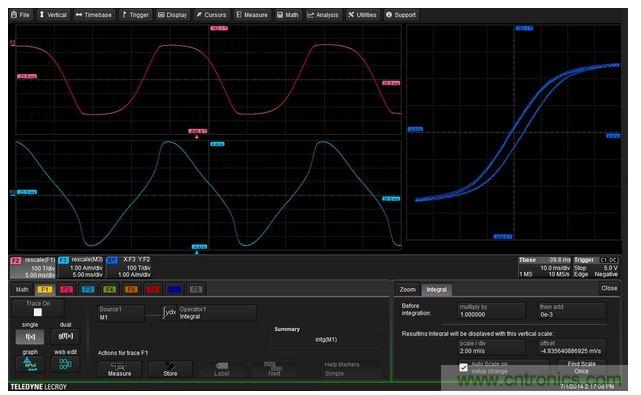
Task: Click the Label action icon
Action: click(221, 369)
